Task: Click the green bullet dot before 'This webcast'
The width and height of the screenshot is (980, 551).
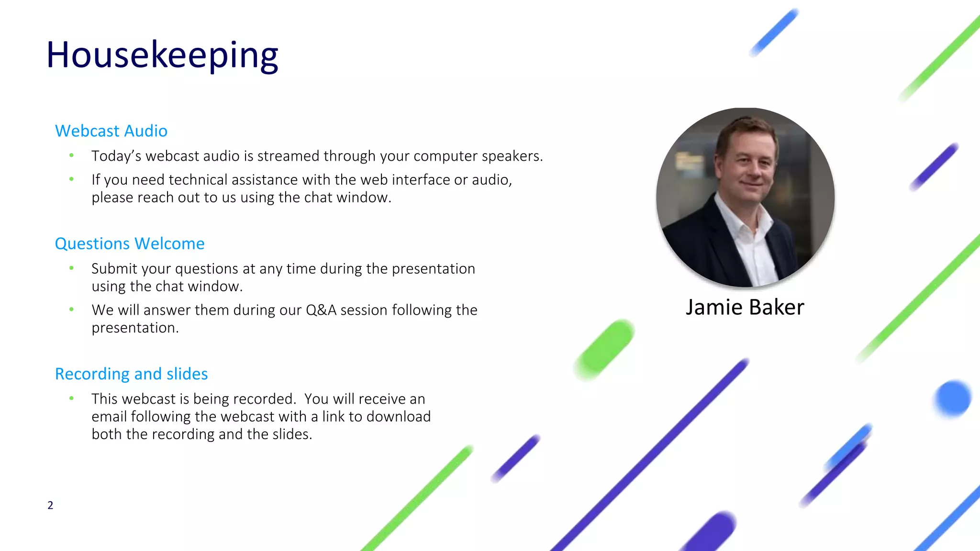Action: coord(71,398)
